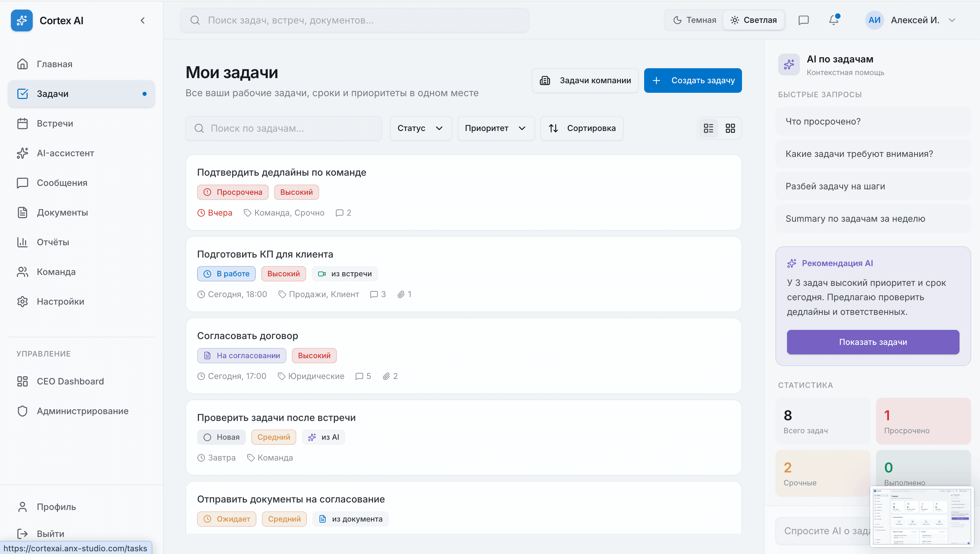
Task: Click Показать задачи in AI recommendation
Action: tap(873, 342)
